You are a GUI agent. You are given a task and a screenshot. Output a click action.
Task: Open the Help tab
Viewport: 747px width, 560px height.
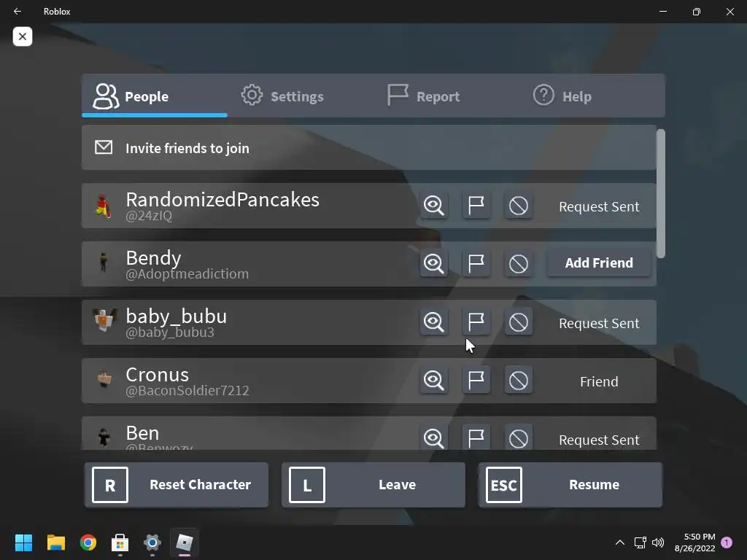(x=562, y=96)
